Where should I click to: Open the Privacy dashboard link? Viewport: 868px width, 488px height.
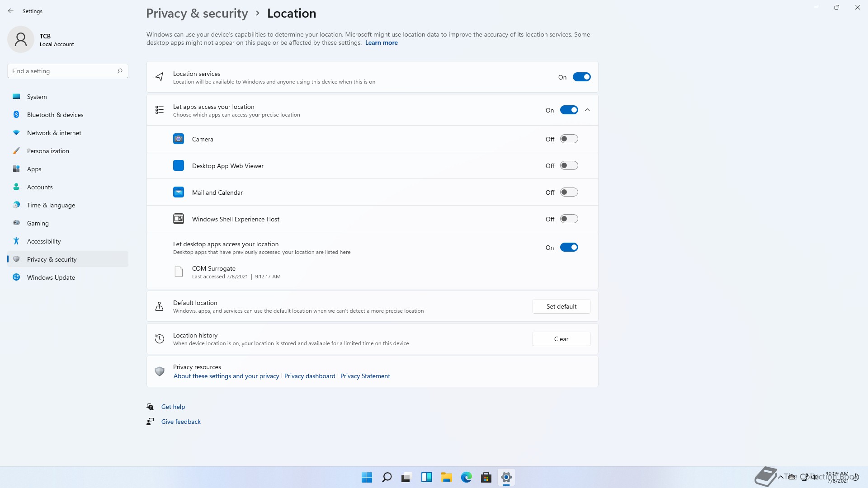[x=310, y=376]
